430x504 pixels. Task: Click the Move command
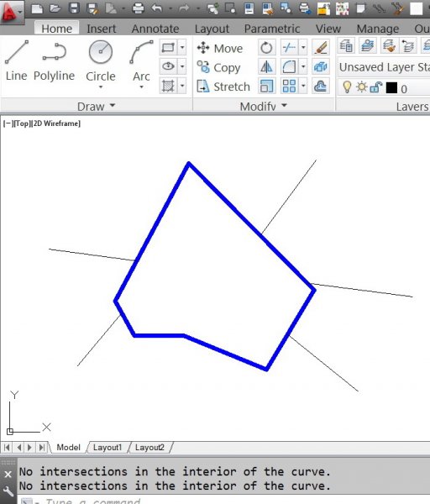point(220,48)
